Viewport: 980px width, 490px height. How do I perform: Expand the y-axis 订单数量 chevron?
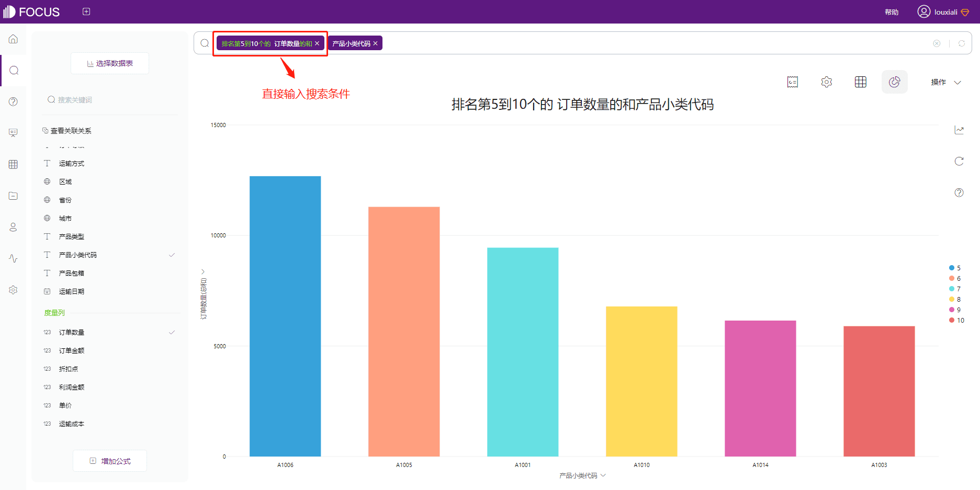203,271
